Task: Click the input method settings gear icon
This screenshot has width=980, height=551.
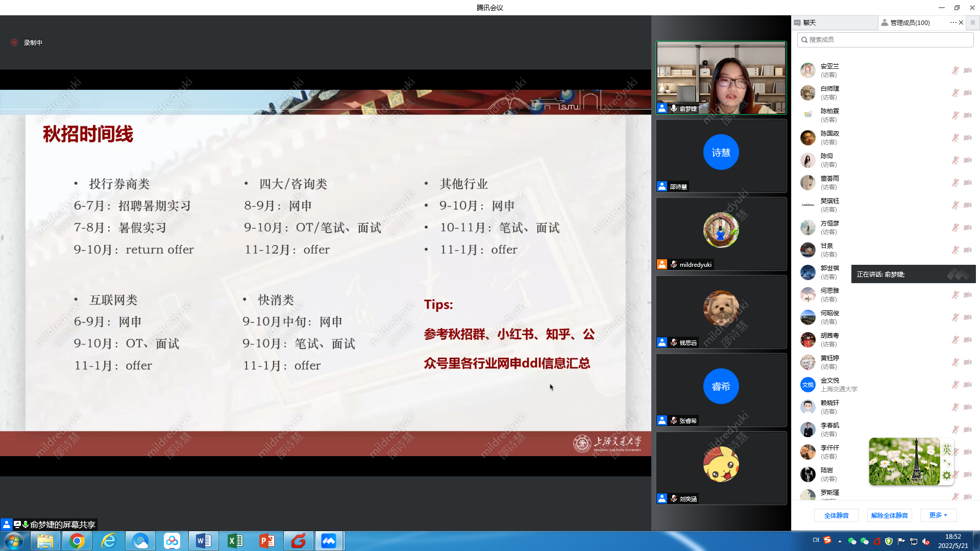Action: pyautogui.click(x=947, y=475)
